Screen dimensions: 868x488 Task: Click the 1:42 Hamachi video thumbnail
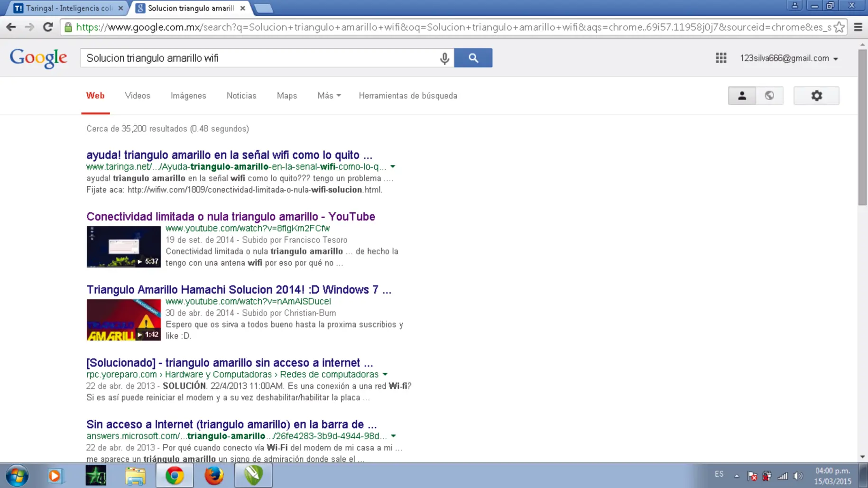coord(124,320)
